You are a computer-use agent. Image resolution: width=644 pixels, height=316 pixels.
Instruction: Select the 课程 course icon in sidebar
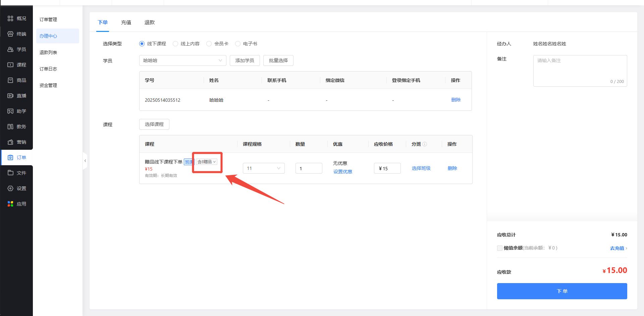(10, 65)
